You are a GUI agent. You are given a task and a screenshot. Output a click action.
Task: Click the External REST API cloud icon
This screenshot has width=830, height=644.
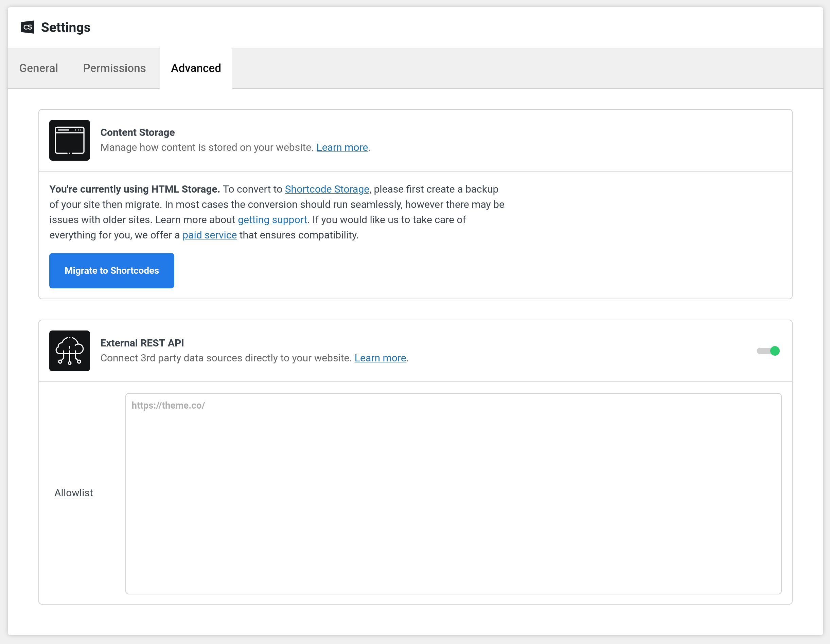click(x=69, y=351)
